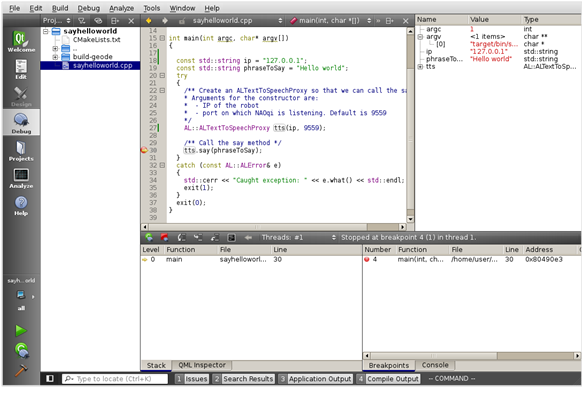Open the Window menu
The image size is (582, 395).
point(182,8)
